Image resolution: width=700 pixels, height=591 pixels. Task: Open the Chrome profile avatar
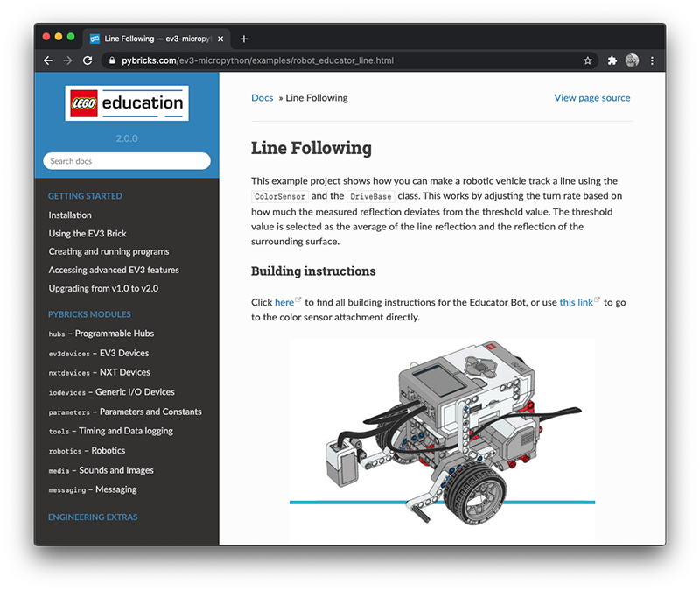[632, 60]
